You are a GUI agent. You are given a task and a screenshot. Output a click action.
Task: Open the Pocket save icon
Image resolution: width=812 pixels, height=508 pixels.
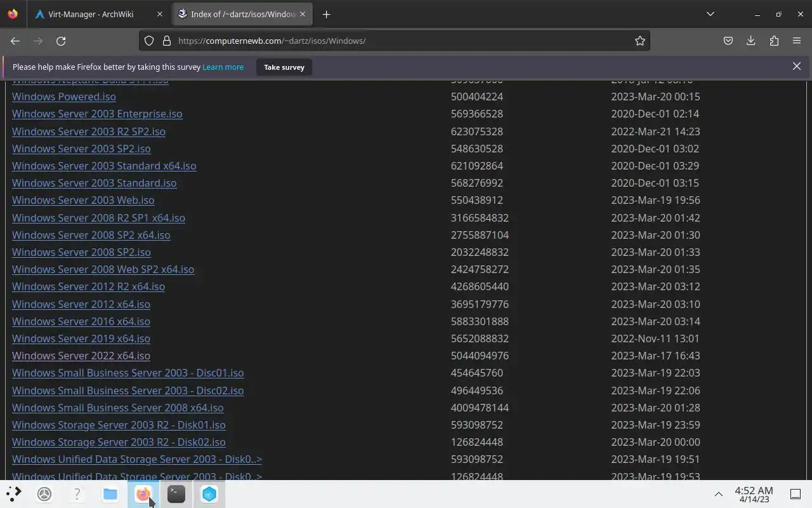click(728, 41)
